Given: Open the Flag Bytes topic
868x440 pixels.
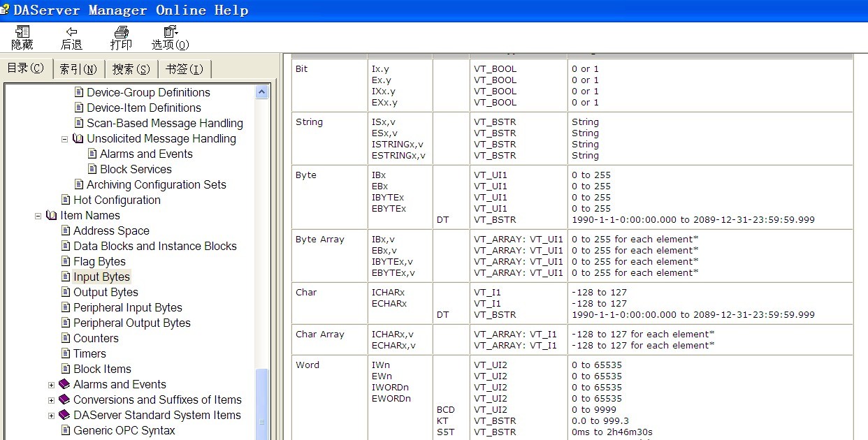Looking at the screenshot, I should [99, 261].
